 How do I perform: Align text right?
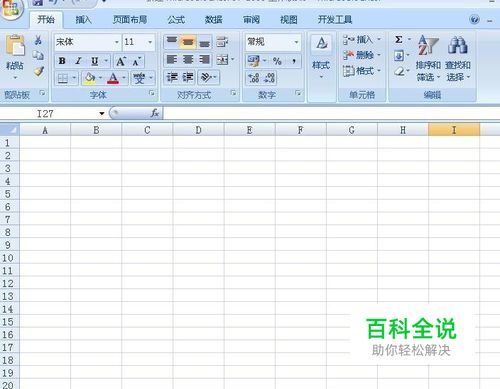(204, 60)
